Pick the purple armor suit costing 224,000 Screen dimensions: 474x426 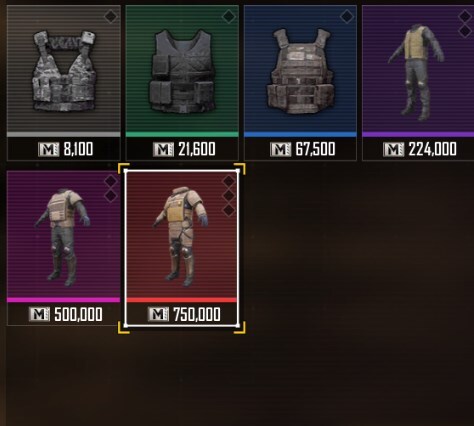[418, 83]
